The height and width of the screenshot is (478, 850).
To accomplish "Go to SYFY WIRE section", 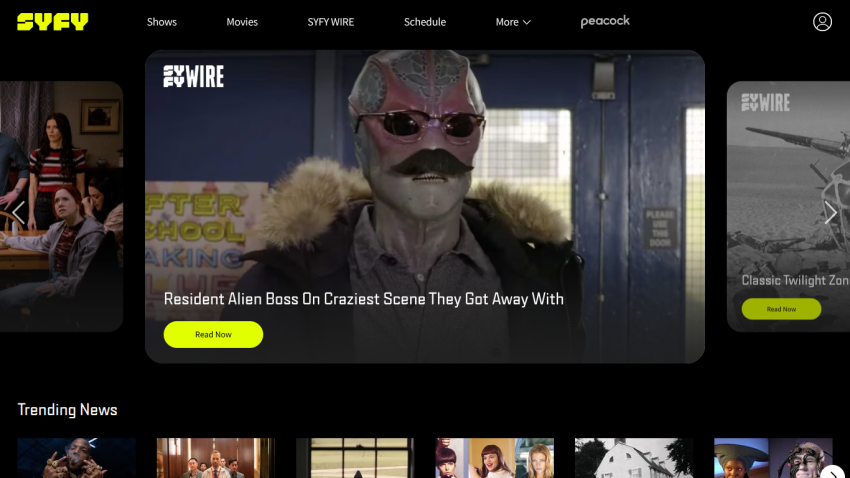I will point(331,22).
